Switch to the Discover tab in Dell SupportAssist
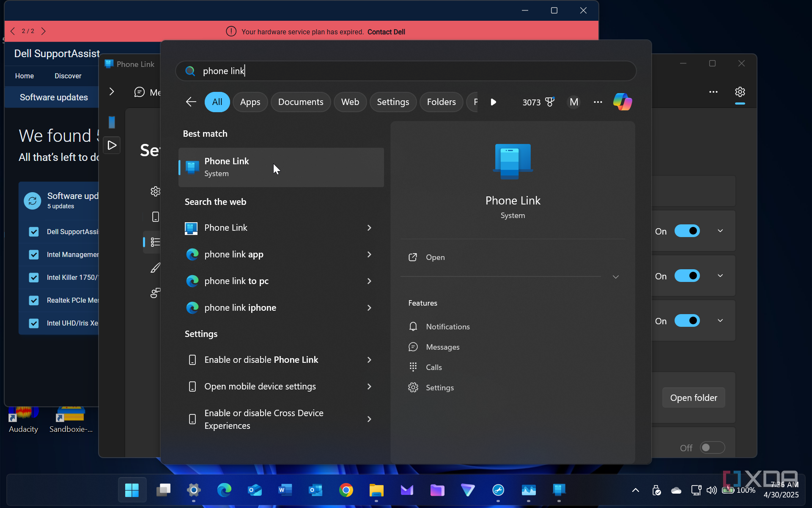The image size is (812, 508). pyautogui.click(x=68, y=75)
